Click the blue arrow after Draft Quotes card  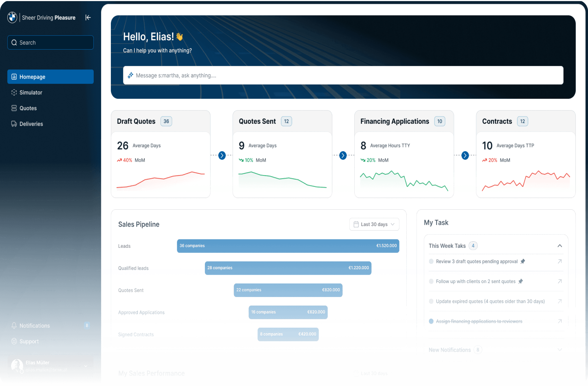point(222,155)
